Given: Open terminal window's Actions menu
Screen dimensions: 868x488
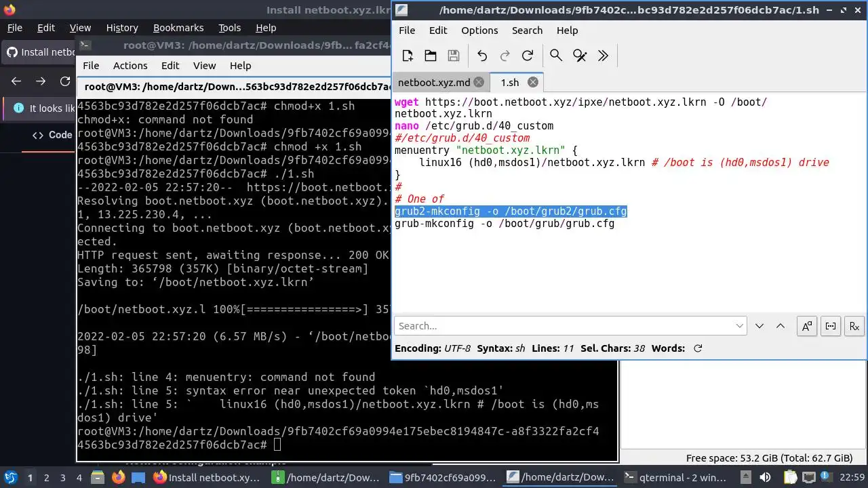Looking at the screenshot, I should pos(130,66).
